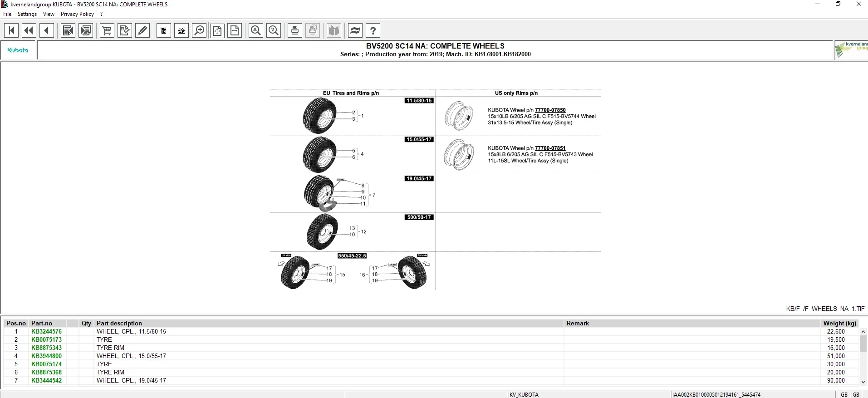Fit page to width icon
Viewport: 868px width, 398px height.
pos(235,30)
